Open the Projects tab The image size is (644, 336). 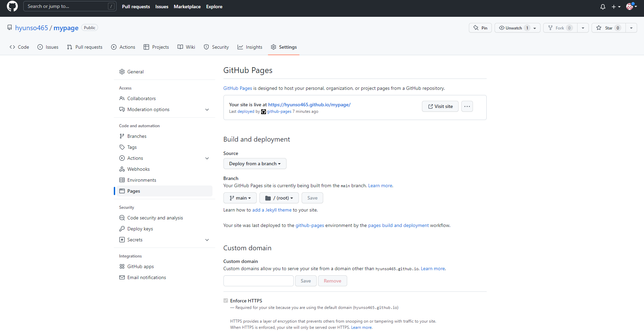pyautogui.click(x=156, y=47)
